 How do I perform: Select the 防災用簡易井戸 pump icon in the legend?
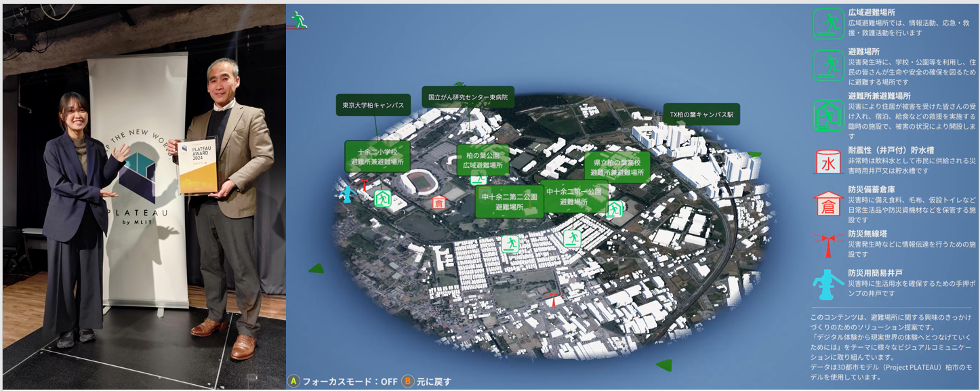(828, 285)
